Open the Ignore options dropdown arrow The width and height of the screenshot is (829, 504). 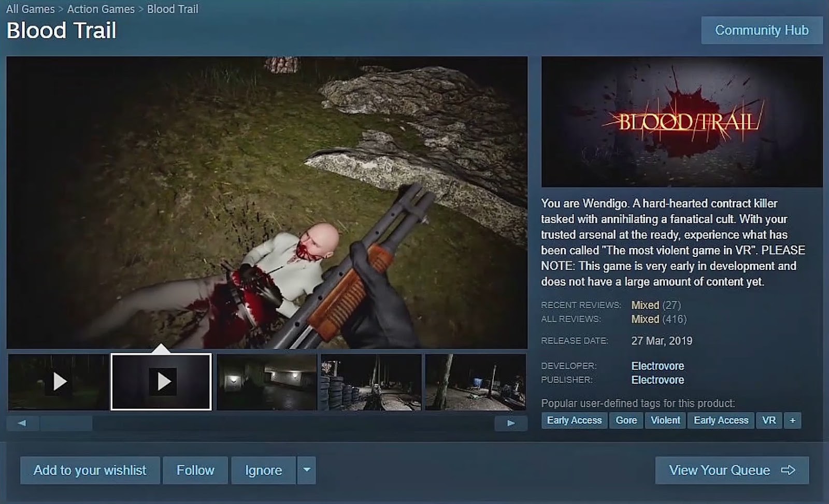[x=307, y=470]
